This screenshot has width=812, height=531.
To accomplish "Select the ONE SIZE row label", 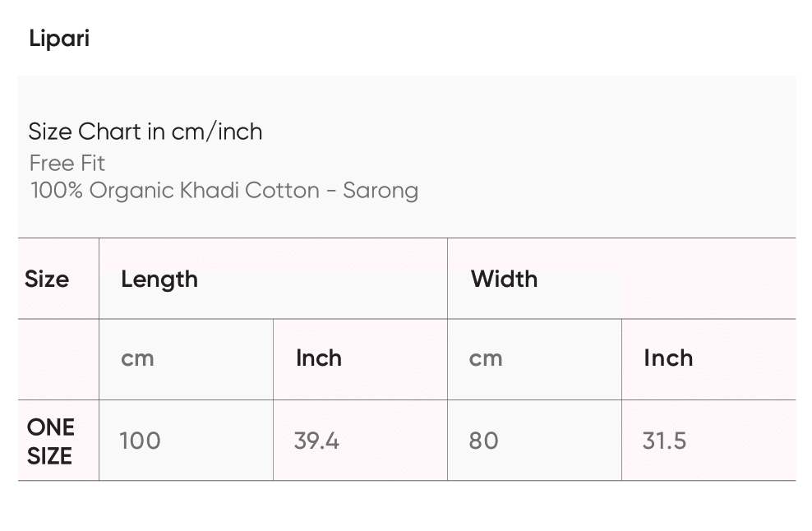I will (50, 441).
